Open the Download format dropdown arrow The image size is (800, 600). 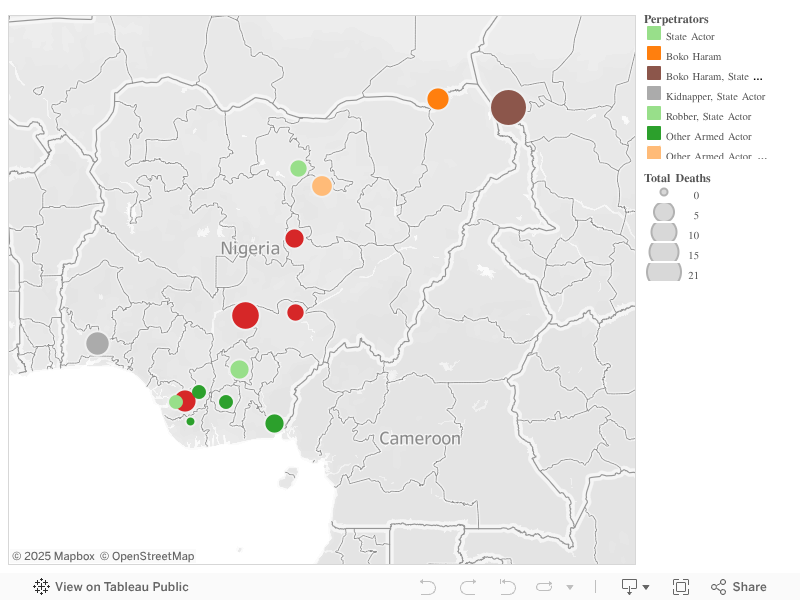coord(646,588)
